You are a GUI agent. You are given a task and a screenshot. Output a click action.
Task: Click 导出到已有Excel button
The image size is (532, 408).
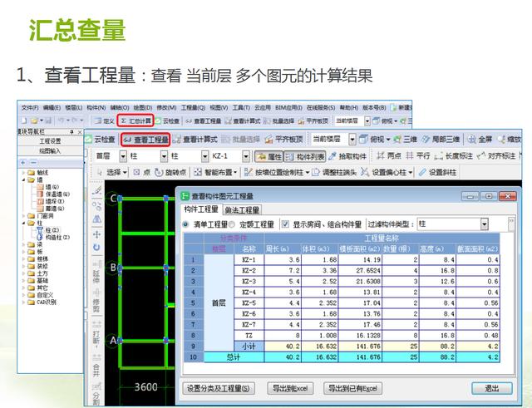[352, 388]
